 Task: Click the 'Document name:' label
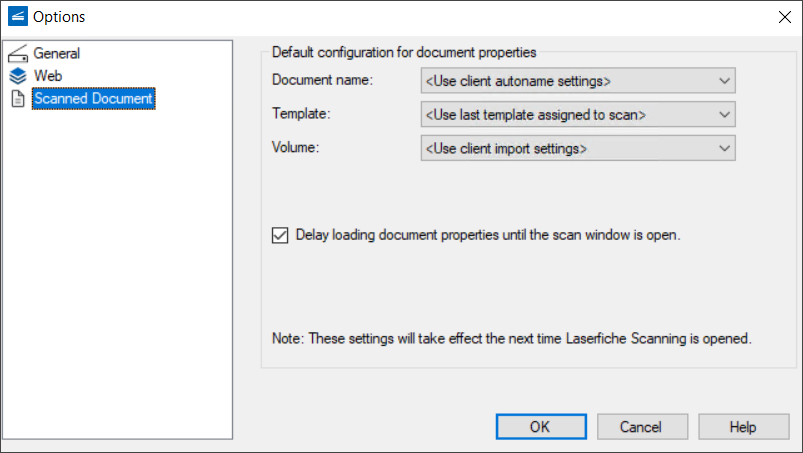tap(323, 80)
